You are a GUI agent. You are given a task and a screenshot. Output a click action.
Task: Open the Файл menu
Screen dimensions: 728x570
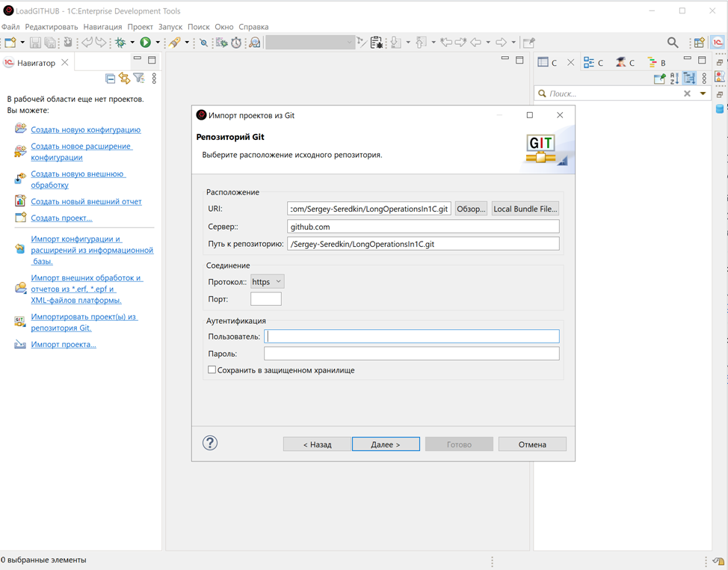[10, 27]
